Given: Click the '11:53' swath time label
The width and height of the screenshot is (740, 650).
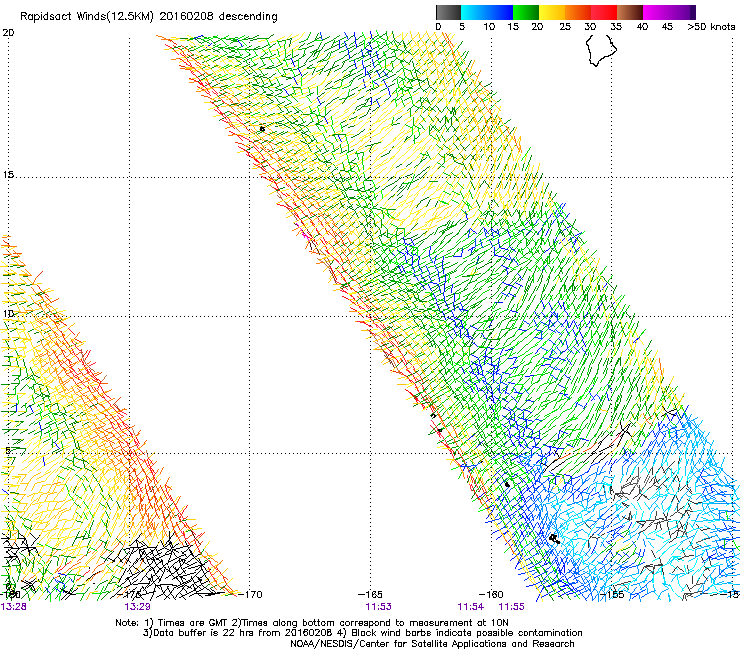Looking at the screenshot, I should pyautogui.click(x=378, y=607).
